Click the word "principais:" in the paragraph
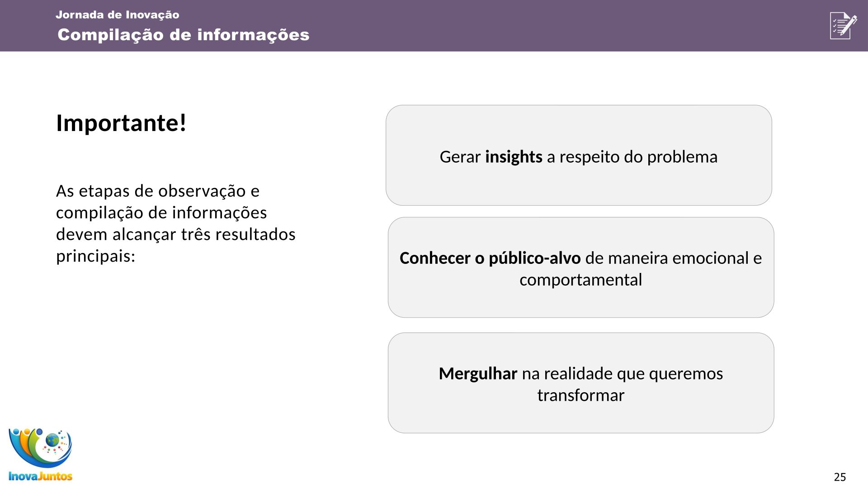Image resolution: width=868 pixels, height=488 pixels. click(95, 256)
